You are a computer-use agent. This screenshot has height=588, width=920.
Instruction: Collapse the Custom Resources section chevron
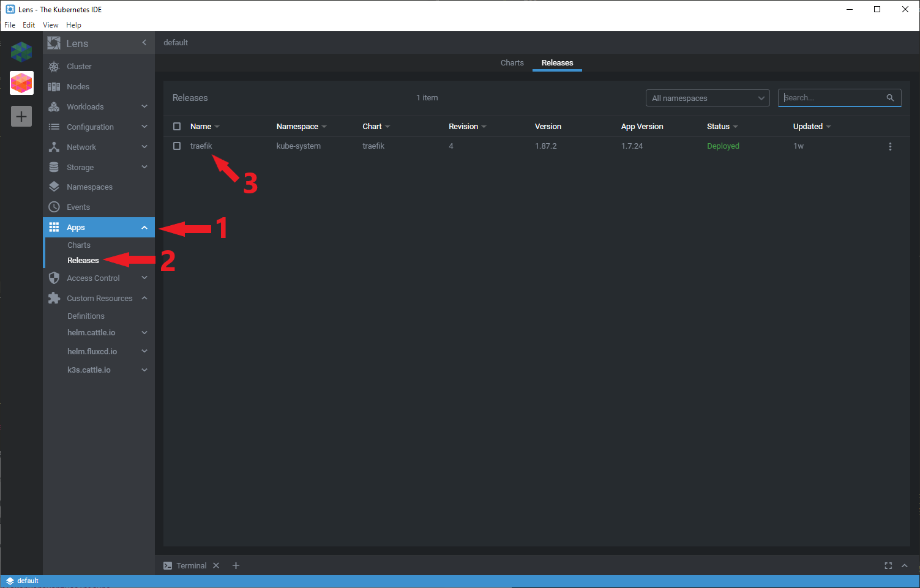coord(144,298)
